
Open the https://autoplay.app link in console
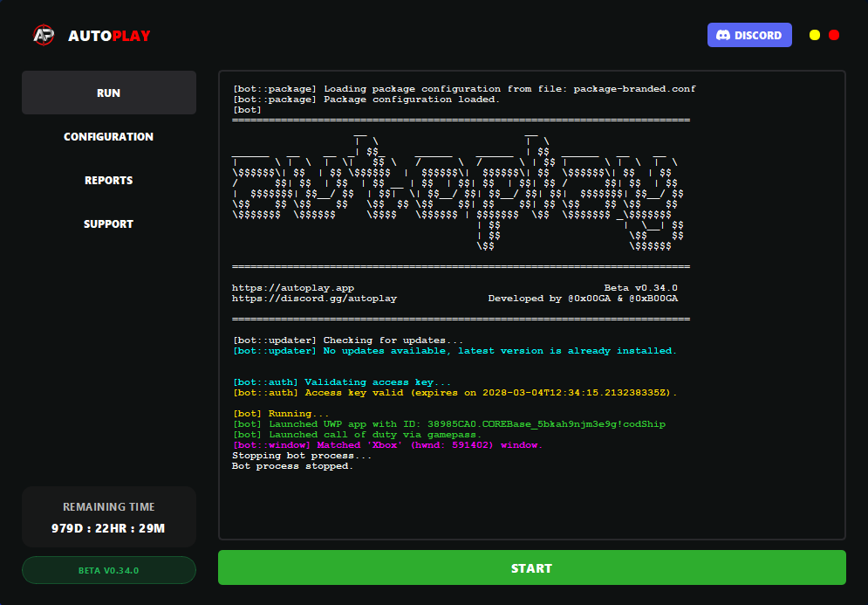293,287
